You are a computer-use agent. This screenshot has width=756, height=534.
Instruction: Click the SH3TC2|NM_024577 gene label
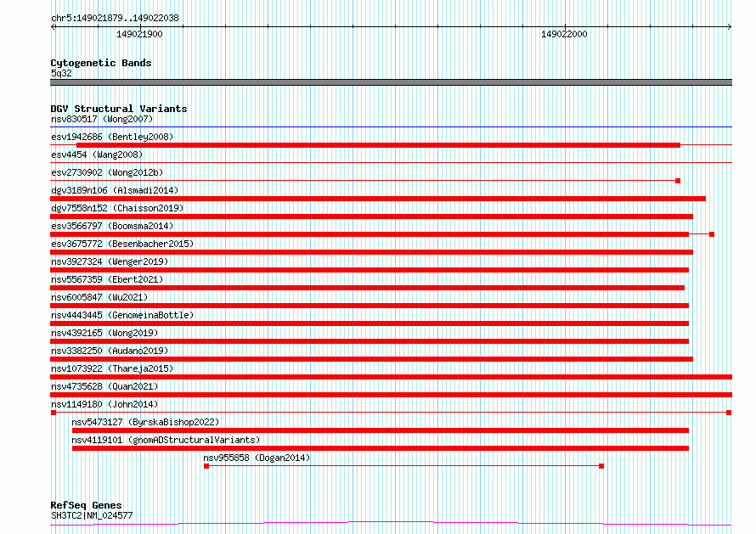[x=92, y=515]
